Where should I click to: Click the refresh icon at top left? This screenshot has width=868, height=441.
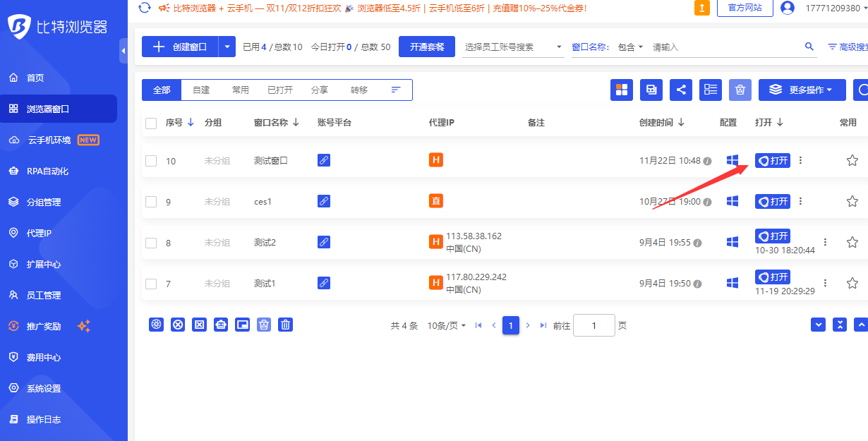point(145,8)
